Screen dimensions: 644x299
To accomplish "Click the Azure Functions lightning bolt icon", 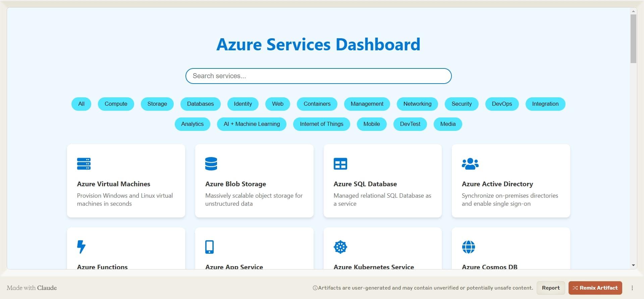I will click(81, 247).
